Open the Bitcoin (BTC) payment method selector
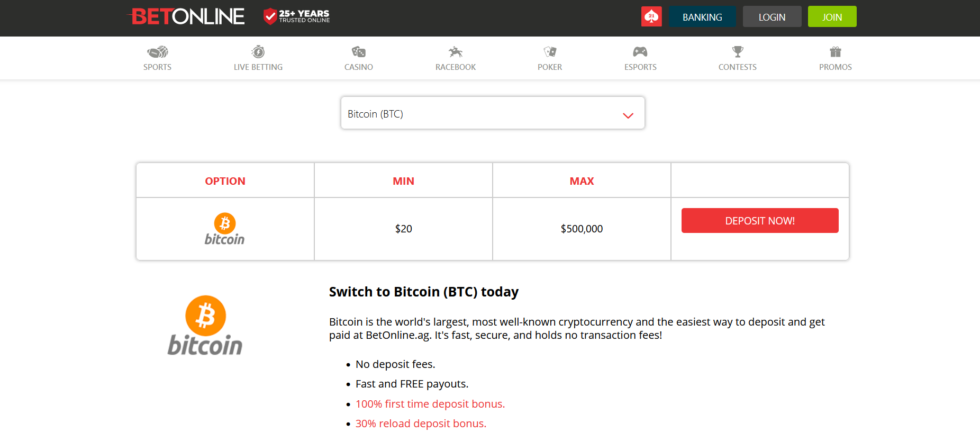This screenshot has width=980, height=441. [x=492, y=113]
